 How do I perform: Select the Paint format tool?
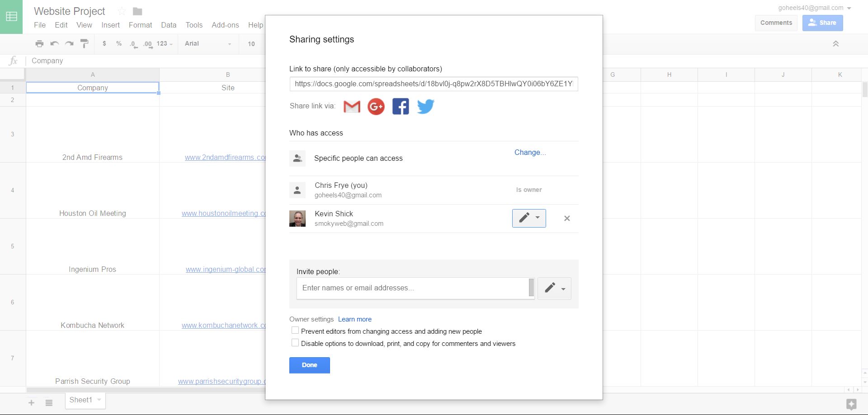coord(84,44)
